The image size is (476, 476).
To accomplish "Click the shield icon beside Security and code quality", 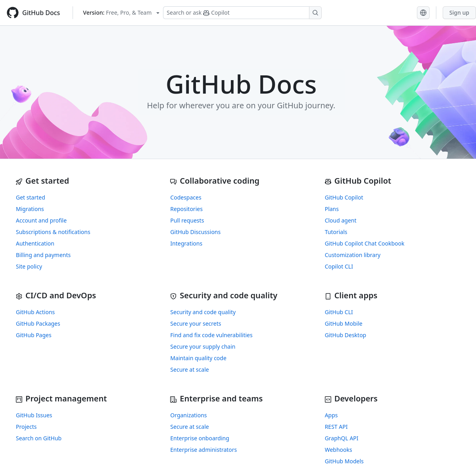I will click(173, 296).
